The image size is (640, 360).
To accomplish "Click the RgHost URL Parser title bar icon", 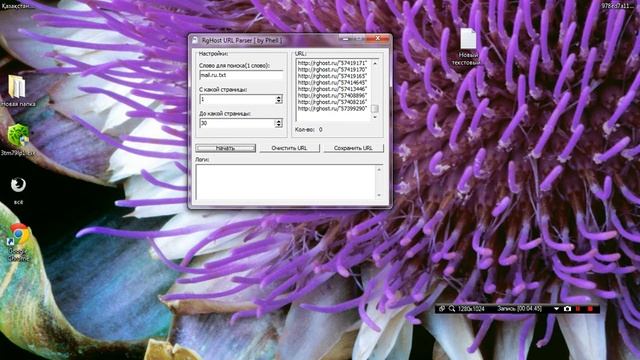I will pos(195,40).
